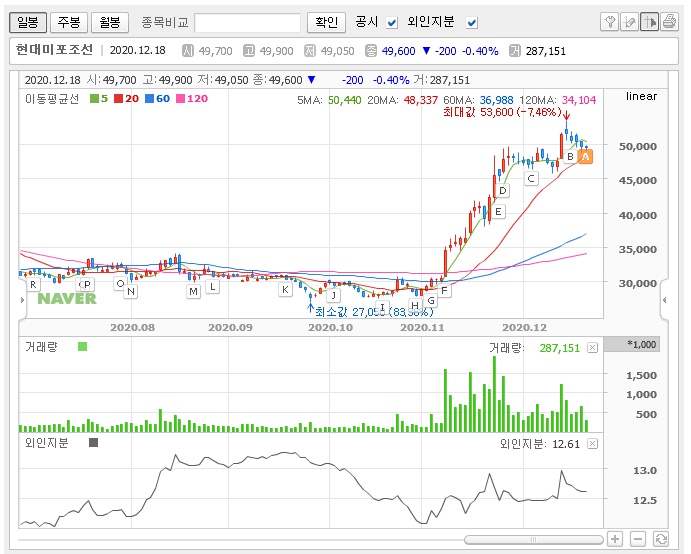Zoom in with the plus button

(615, 539)
